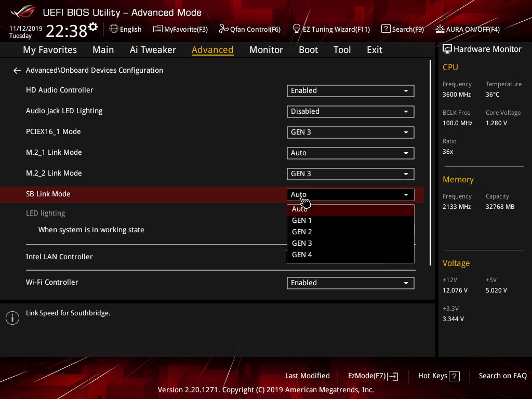Image resolution: width=532 pixels, height=399 pixels.
Task: Click the +12V reading 12.076 V
Action: tap(455, 290)
